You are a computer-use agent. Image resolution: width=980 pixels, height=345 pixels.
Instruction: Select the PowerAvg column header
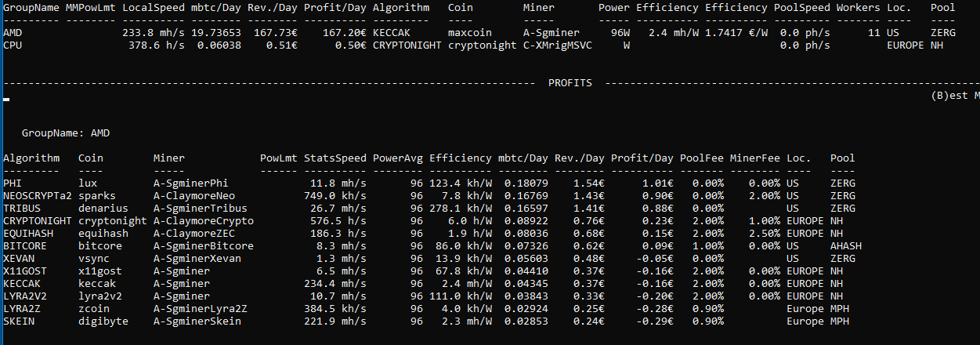coord(398,158)
